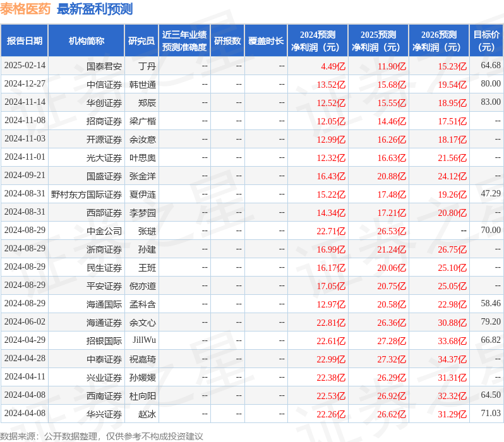Click the institution 国泰君安
504x442 pixels.
104,66
